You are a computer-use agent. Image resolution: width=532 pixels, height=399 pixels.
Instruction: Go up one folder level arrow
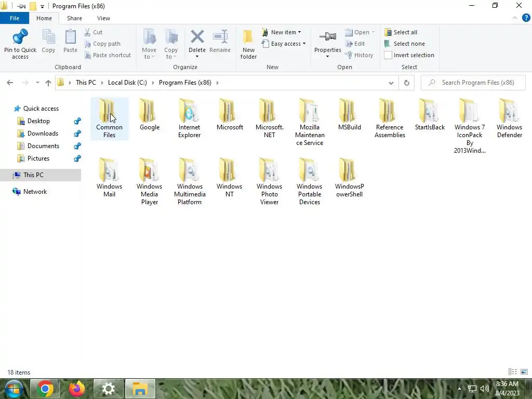[x=48, y=83]
